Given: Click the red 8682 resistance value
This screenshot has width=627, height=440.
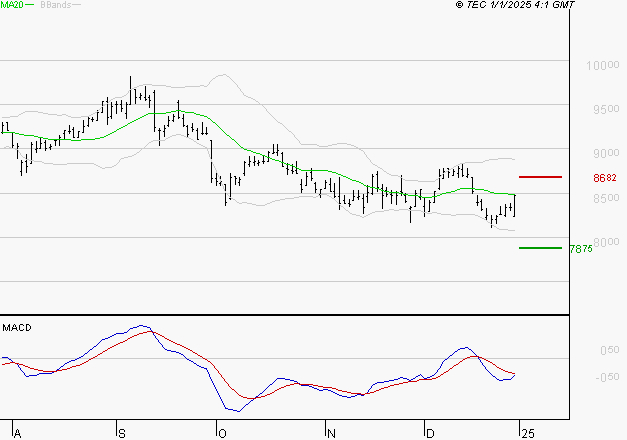Looking at the screenshot, I should click(x=605, y=178).
